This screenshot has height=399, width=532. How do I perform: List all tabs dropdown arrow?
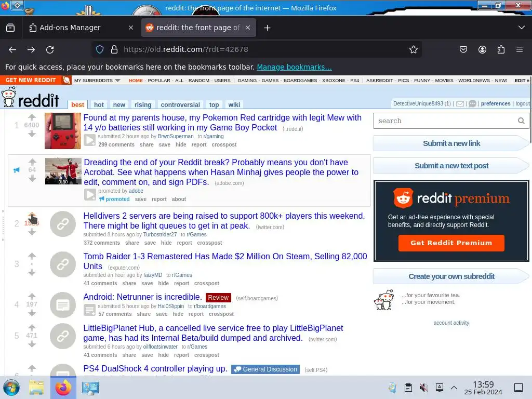(522, 28)
